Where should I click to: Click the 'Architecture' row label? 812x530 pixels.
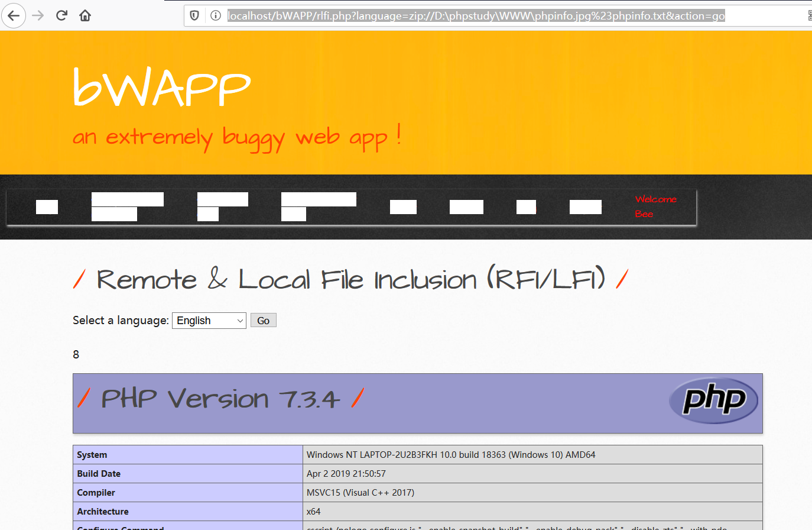103,512
